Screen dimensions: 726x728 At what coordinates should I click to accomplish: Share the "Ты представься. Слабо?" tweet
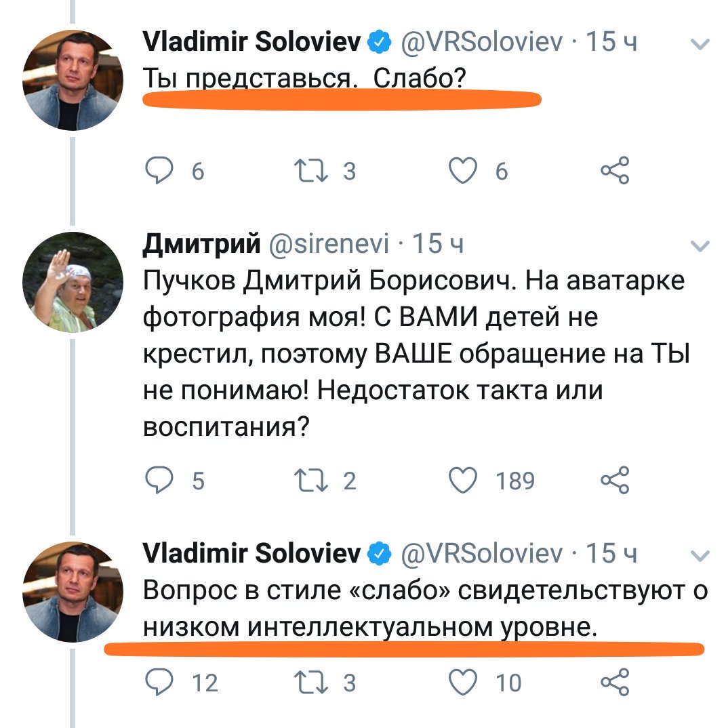[615, 171]
